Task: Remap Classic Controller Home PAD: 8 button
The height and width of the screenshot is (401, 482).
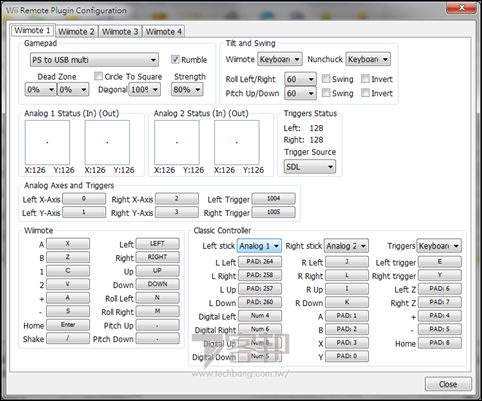Action: tap(440, 343)
